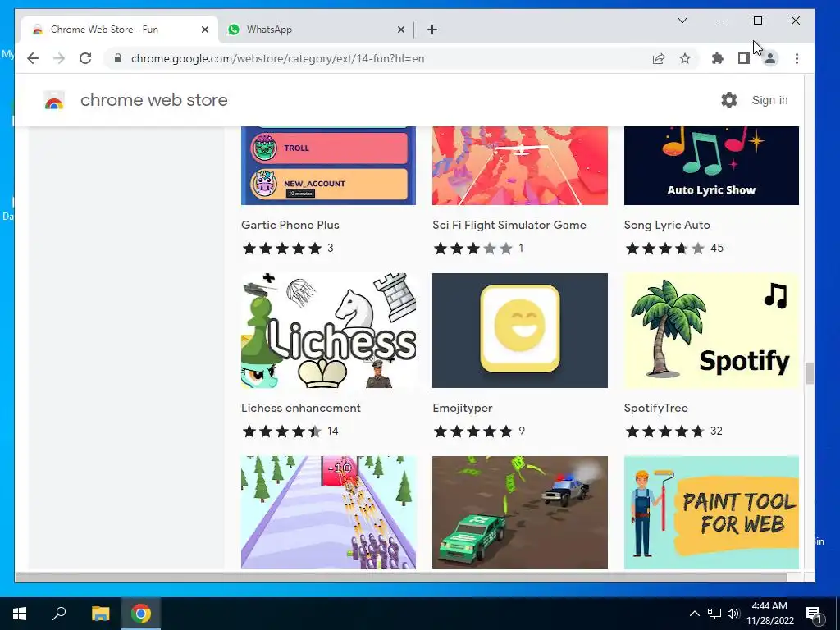The image size is (840, 630).
Task: Click the vertical page scrollbar thumb
Action: (809, 373)
